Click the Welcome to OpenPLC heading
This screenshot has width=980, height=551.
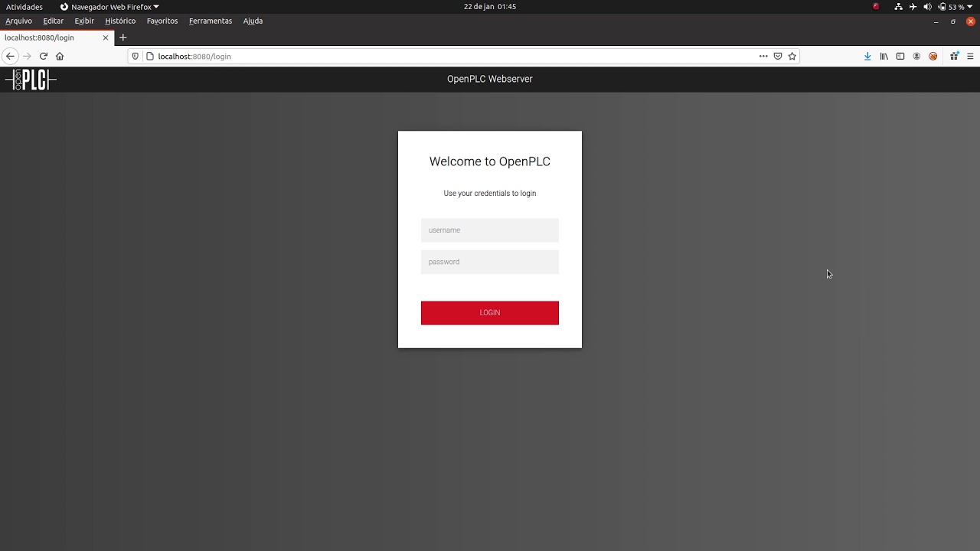[490, 161]
